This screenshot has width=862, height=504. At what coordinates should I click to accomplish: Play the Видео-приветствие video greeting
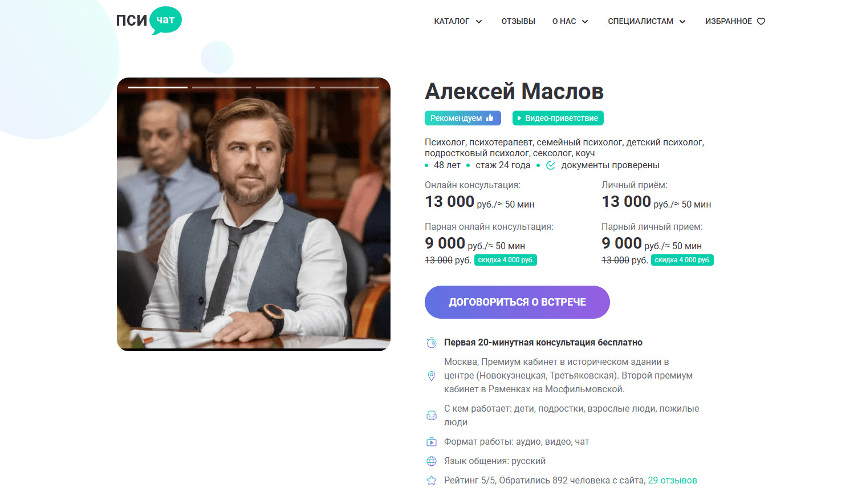click(558, 118)
